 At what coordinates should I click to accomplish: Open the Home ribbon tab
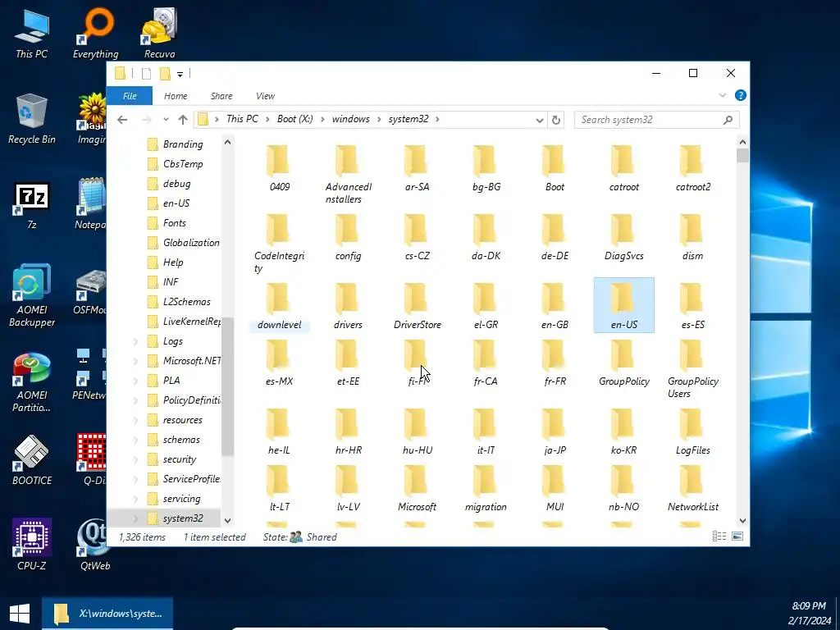pos(176,96)
